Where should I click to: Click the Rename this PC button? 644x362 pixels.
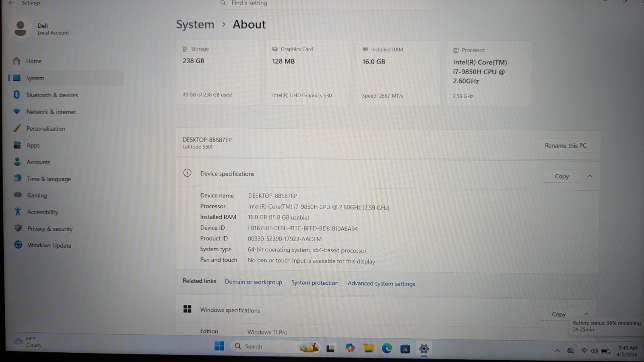coord(566,146)
